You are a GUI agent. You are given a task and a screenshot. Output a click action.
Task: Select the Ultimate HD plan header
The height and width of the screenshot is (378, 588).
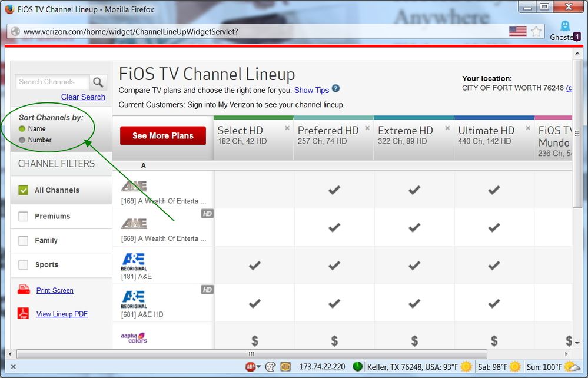pos(494,138)
